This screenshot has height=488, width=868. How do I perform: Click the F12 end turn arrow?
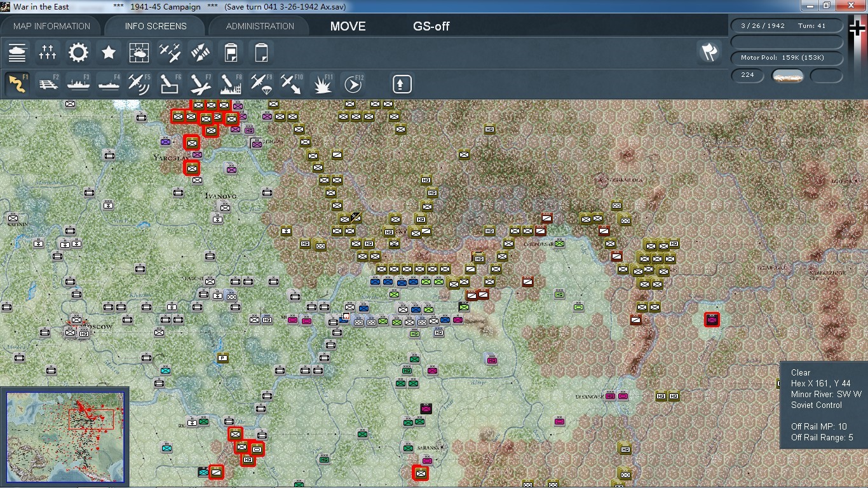(x=353, y=83)
